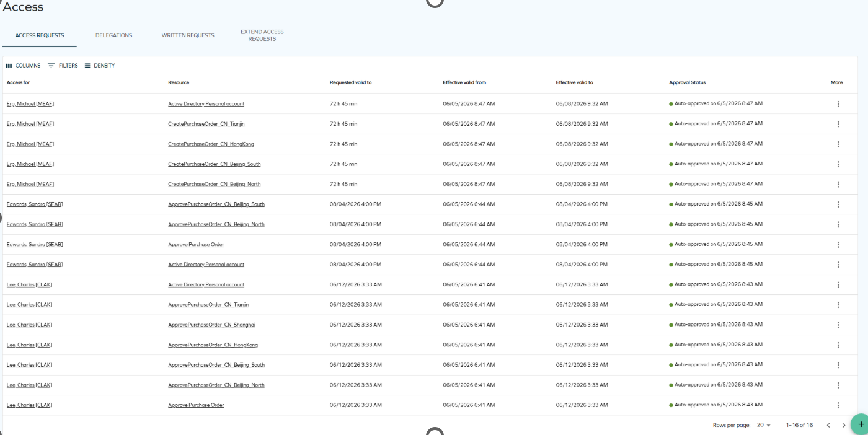Sort by Access for column header
Viewport: 868px width, 435px height.
[18, 82]
